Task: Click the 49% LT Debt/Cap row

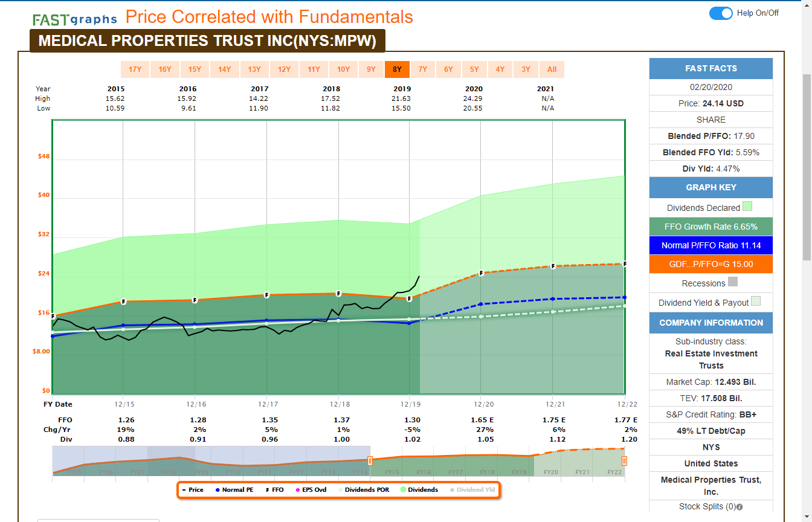Action: pos(711,431)
